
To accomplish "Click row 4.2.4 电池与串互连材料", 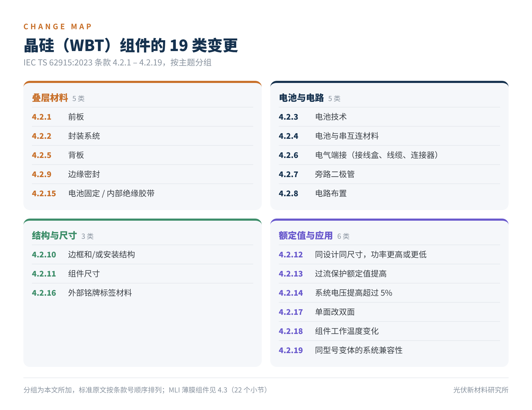I will [x=389, y=136].
